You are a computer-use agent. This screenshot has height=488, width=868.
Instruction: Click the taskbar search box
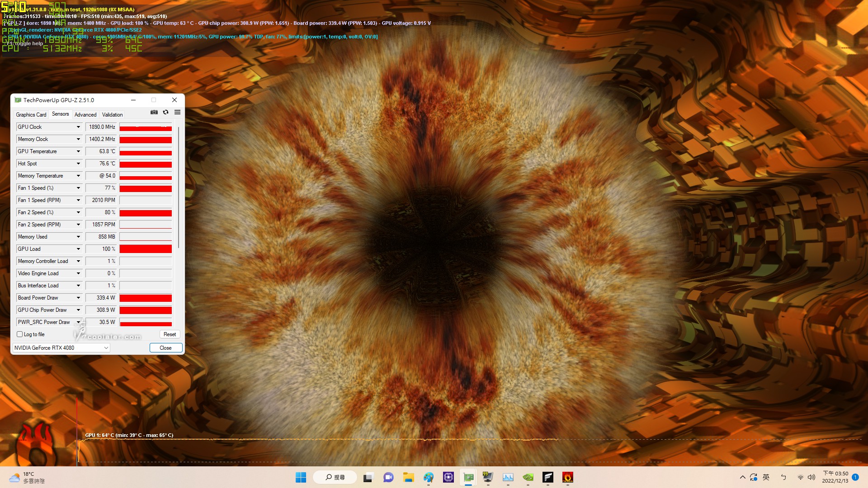335,477
